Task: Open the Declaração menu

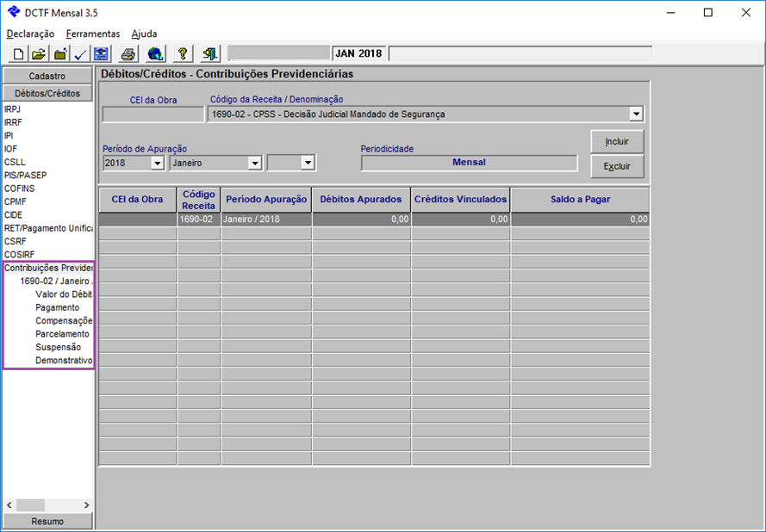Action: [31, 34]
